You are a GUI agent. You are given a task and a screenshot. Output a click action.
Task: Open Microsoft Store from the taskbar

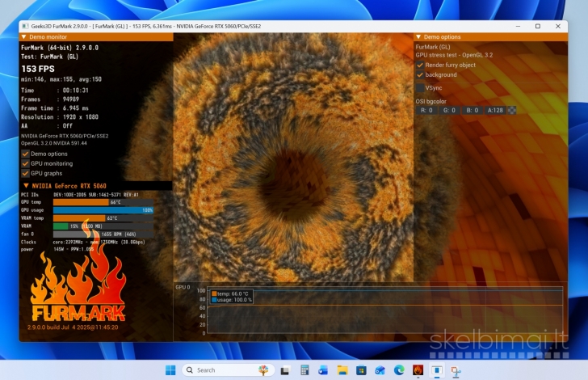361,370
